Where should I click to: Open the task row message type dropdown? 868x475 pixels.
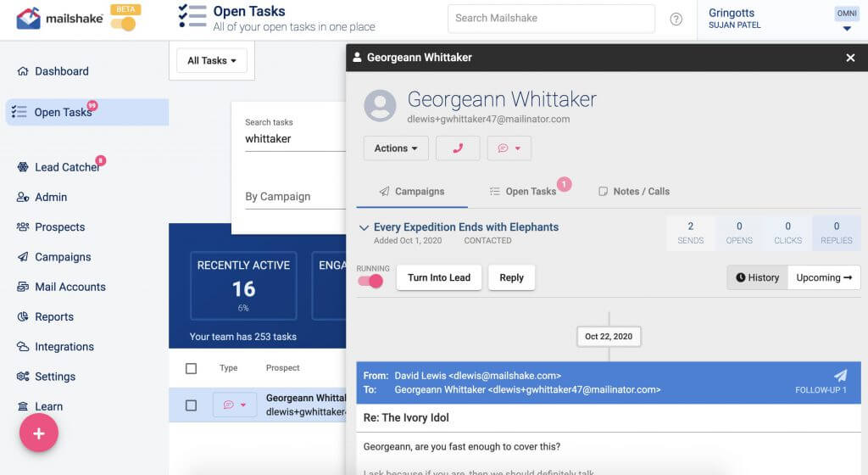pos(235,405)
